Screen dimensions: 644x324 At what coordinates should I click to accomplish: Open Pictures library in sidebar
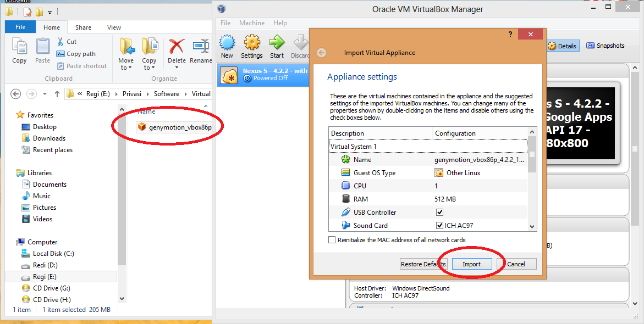point(39,208)
